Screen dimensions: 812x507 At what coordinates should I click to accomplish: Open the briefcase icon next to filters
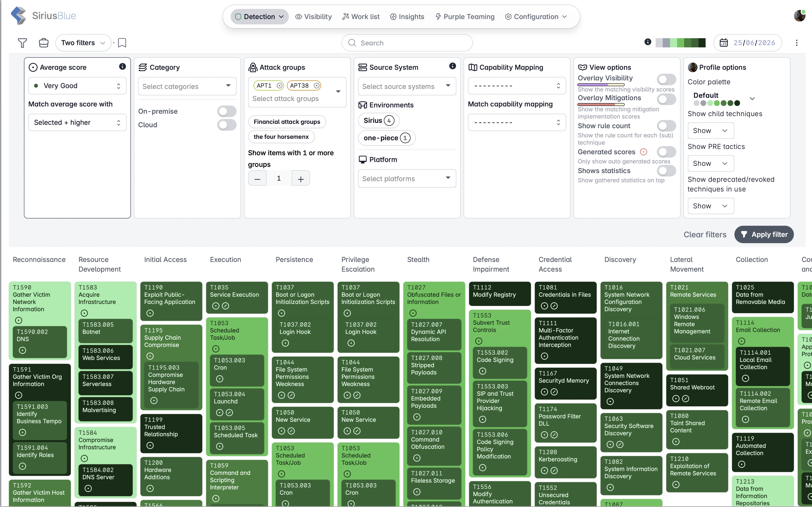coord(43,43)
